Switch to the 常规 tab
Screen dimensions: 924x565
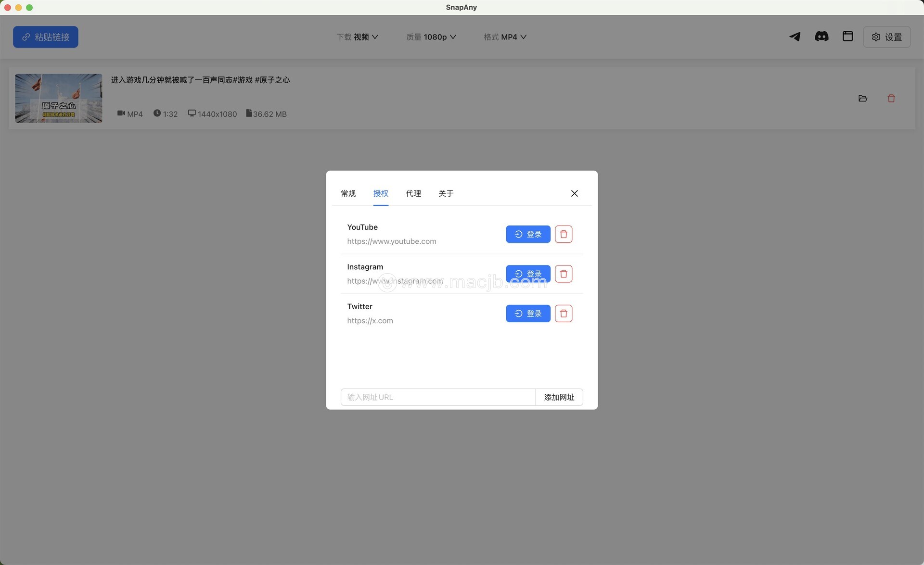[x=348, y=193]
